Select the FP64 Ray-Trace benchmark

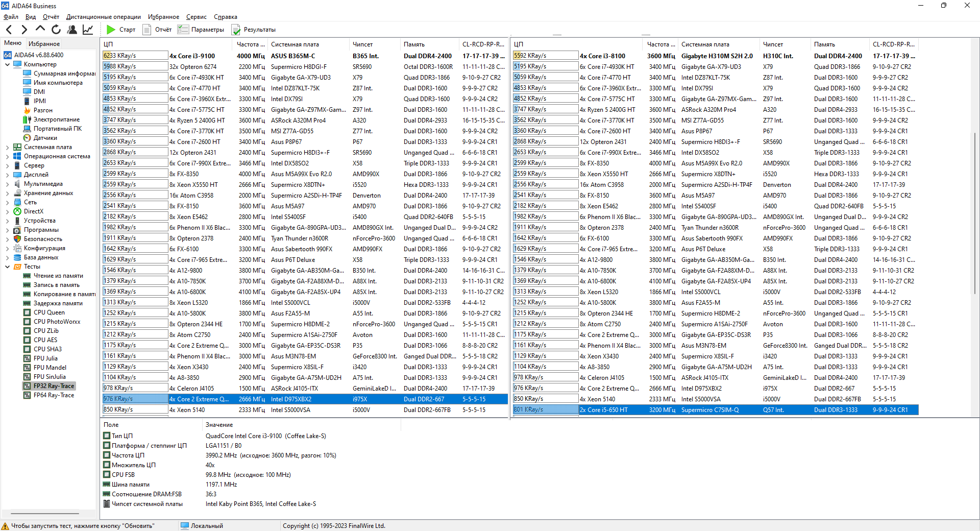tap(49, 395)
